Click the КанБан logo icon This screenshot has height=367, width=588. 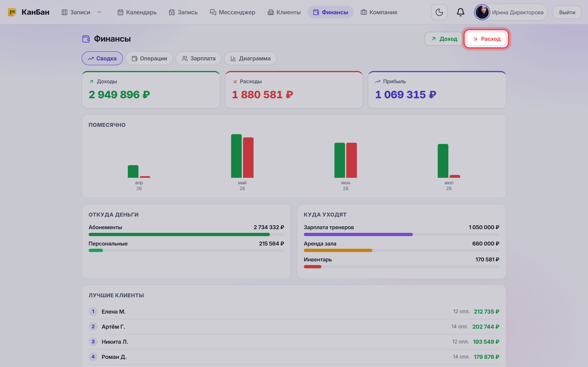12,12
